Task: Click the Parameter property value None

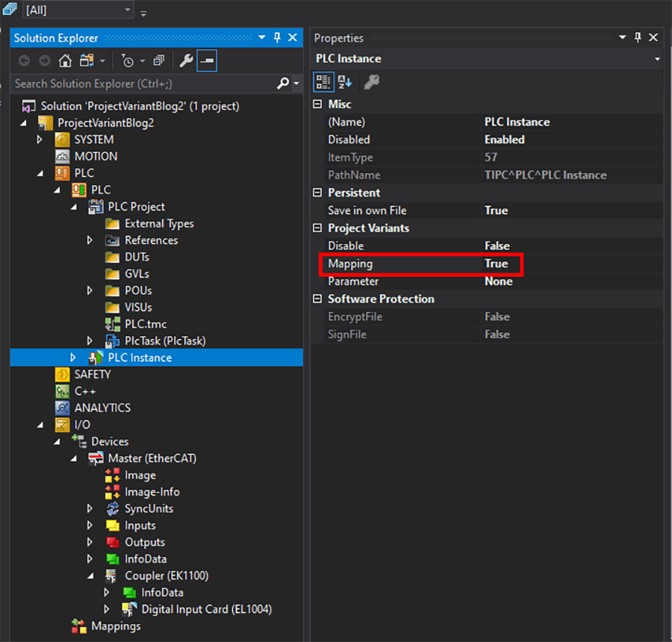Action: point(499,281)
